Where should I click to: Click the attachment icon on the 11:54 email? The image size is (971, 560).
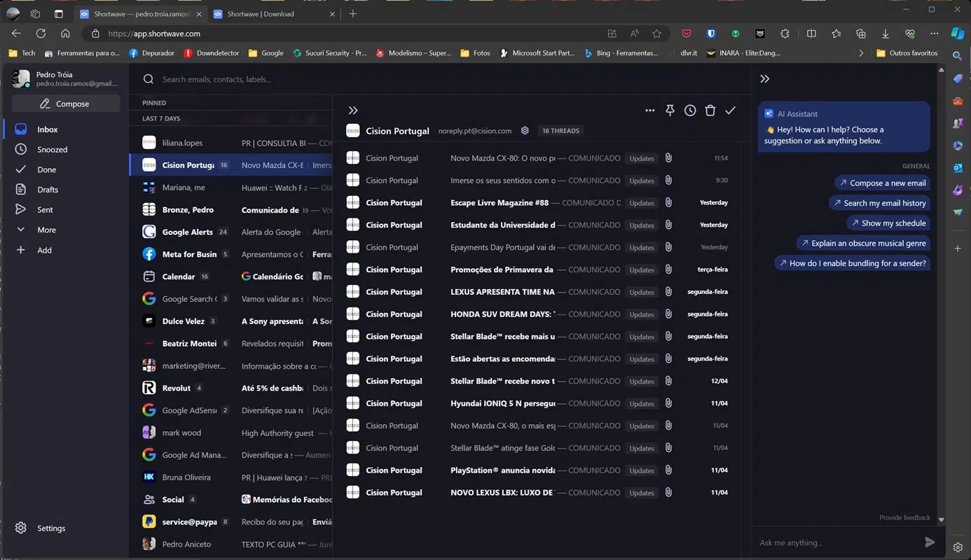pyautogui.click(x=668, y=158)
